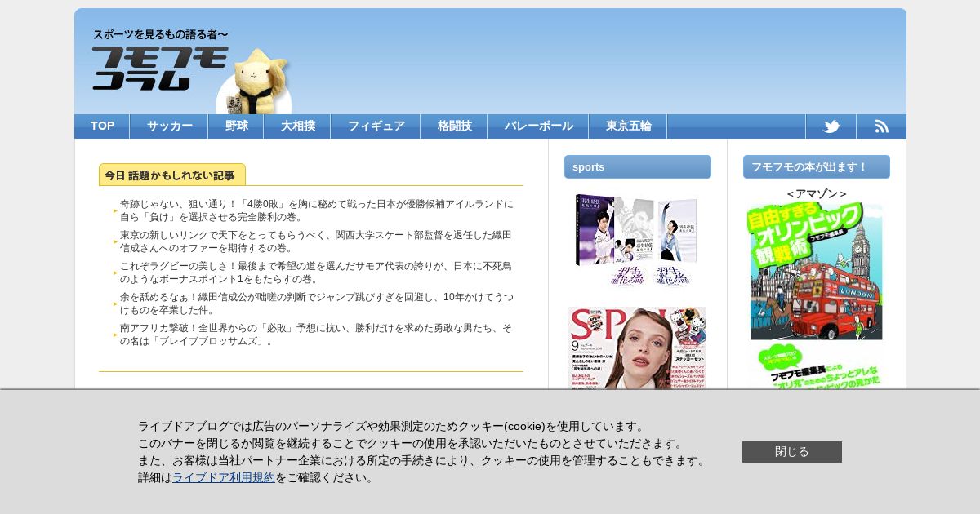The image size is (980, 514).
Task: Click the フモフモコラム blog logo
Action: pyautogui.click(x=161, y=69)
